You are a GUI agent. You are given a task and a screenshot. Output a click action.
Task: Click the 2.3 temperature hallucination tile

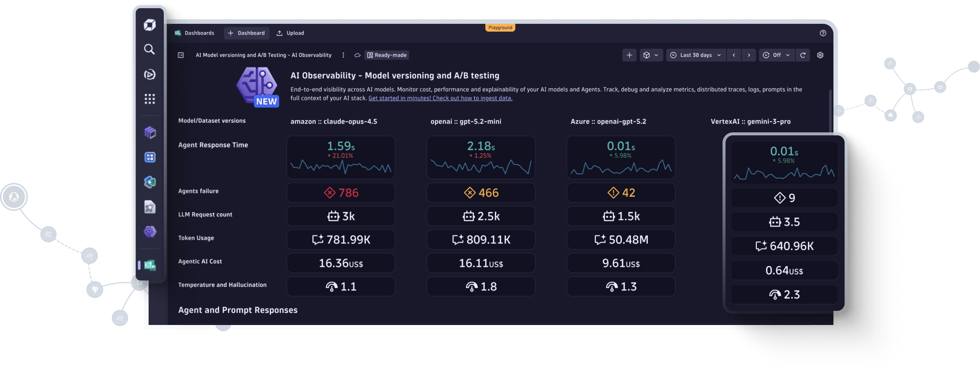(x=784, y=294)
